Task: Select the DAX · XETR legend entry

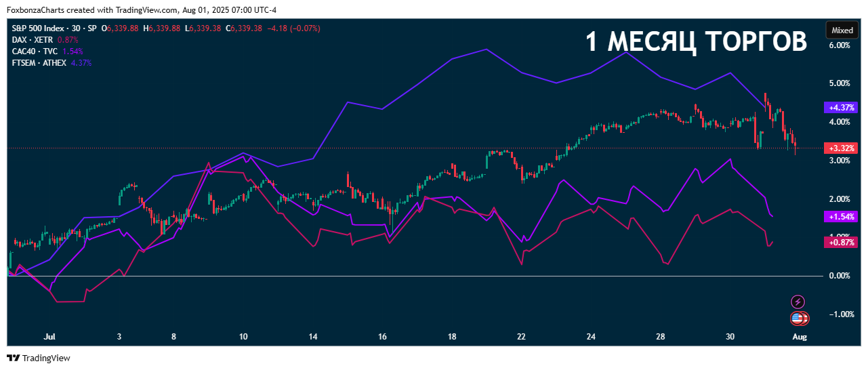Action: (x=33, y=40)
